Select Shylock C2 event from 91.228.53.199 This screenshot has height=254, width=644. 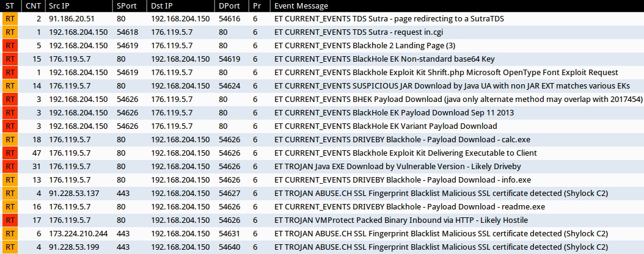point(441,247)
